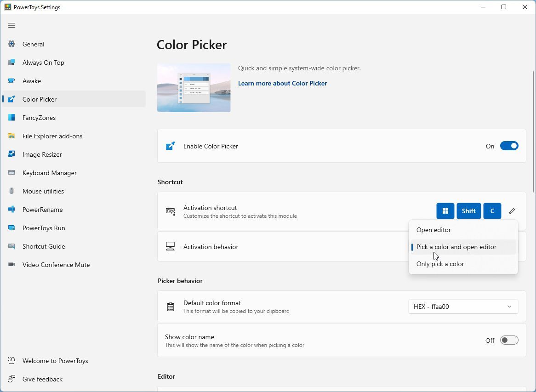The image size is (536, 392).
Task: Disable the Enable Color Picker toggle
Action: click(x=508, y=146)
